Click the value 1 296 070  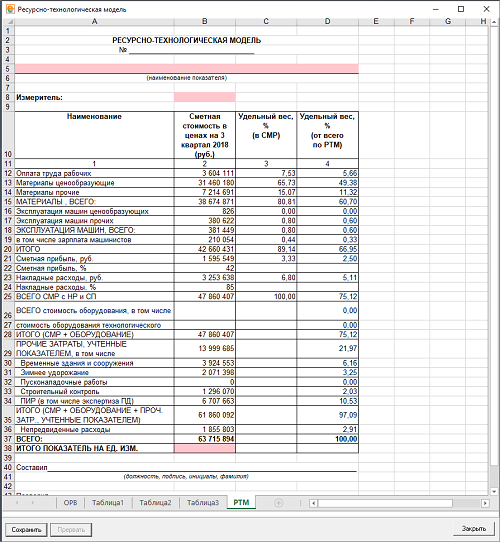pos(205,392)
